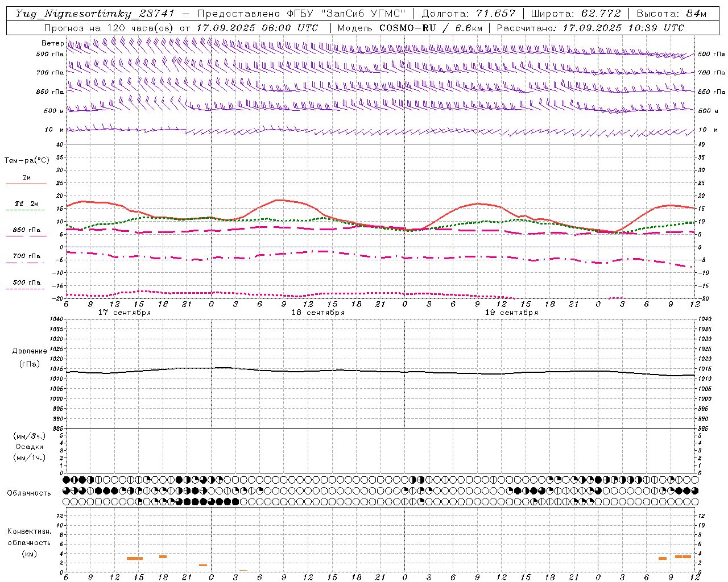Image resolution: width=728 pixels, height=582 pixels.
Task: Click the Тем-ра(°C) axis label
Action: point(27,161)
